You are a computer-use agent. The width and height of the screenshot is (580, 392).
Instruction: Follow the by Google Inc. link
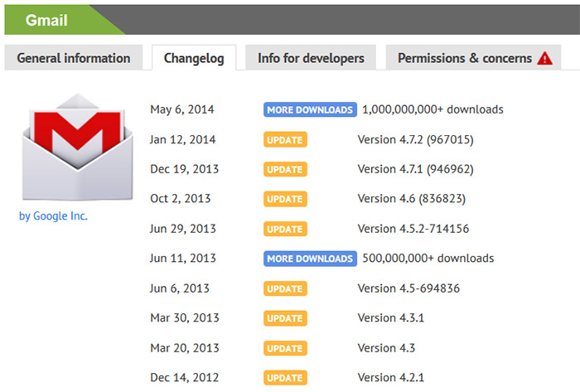[x=53, y=216]
